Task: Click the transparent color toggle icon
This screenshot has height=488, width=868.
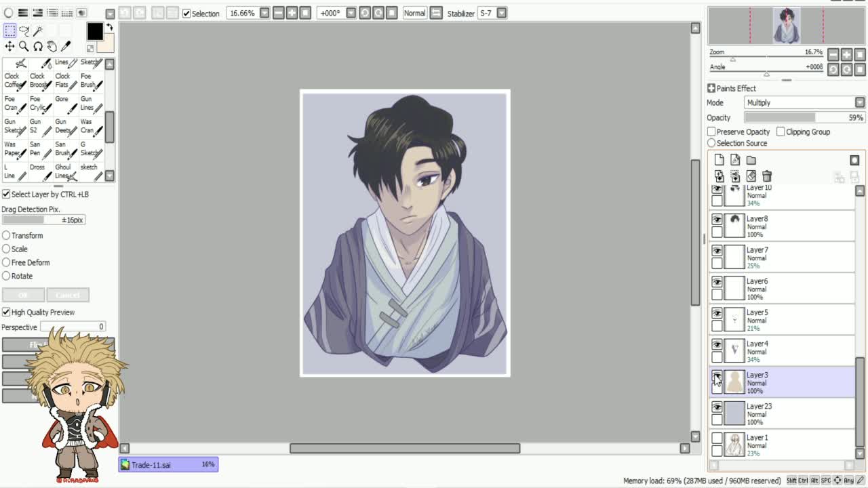Action: [x=90, y=48]
